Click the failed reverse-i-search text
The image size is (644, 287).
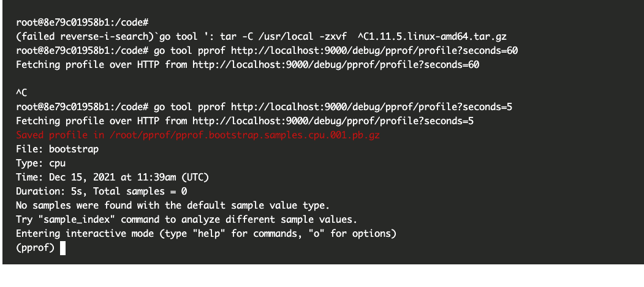(85, 37)
